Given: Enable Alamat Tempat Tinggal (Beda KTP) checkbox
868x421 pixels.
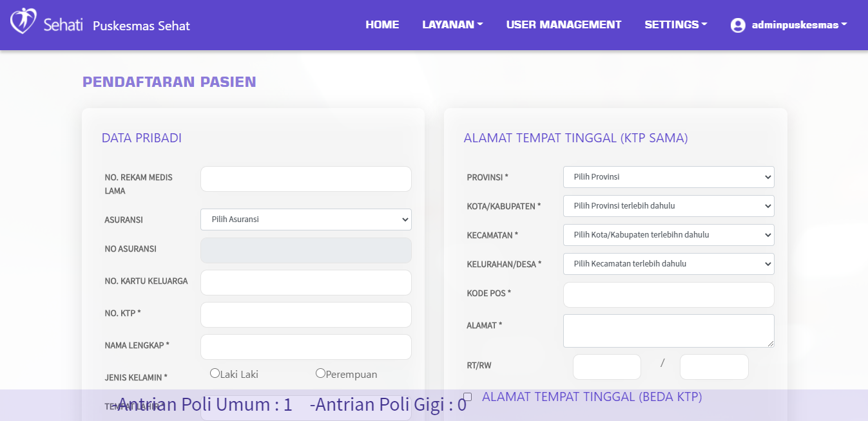Looking at the screenshot, I should tap(468, 397).
